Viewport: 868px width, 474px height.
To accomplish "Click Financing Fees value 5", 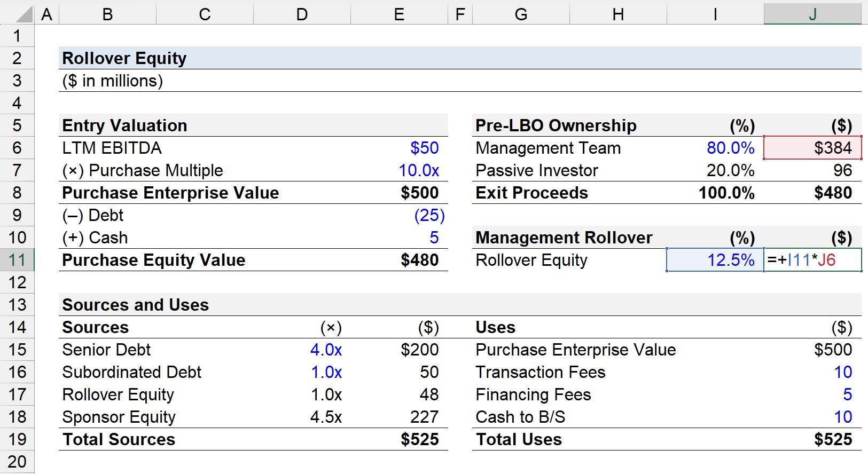I will tap(812, 394).
